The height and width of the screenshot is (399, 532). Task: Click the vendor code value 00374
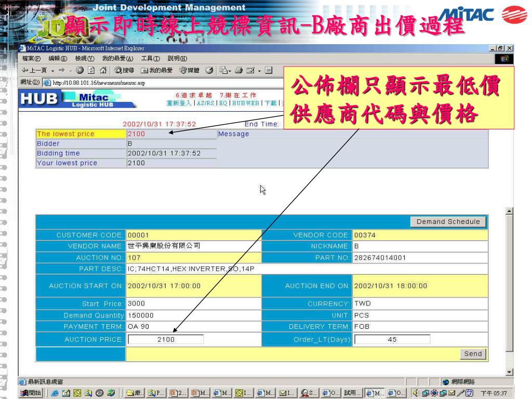tap(365, 235)
